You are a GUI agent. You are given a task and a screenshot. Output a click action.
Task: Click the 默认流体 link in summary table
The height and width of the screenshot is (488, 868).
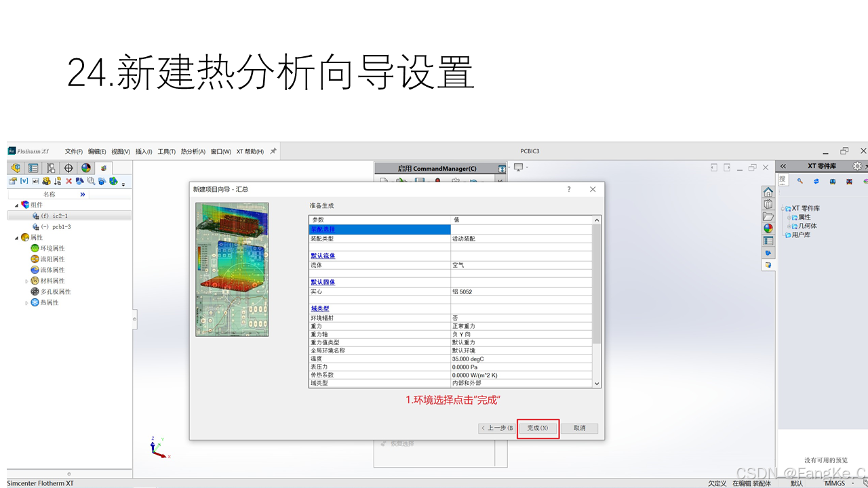click(323, 256)
